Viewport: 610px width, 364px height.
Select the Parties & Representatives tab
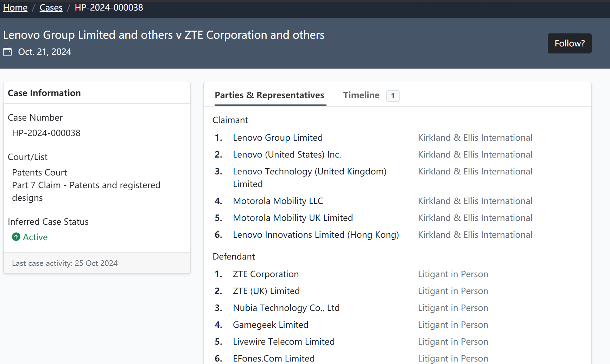(x=269, y=95)
